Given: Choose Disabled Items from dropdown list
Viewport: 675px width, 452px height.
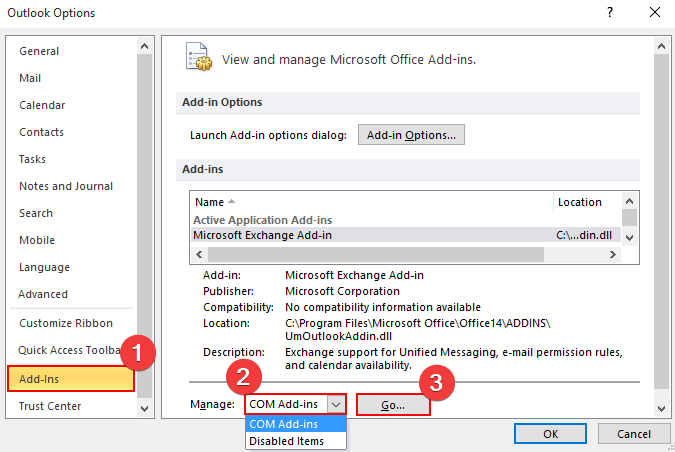Looking at the screenshot, I should [296, 441].
